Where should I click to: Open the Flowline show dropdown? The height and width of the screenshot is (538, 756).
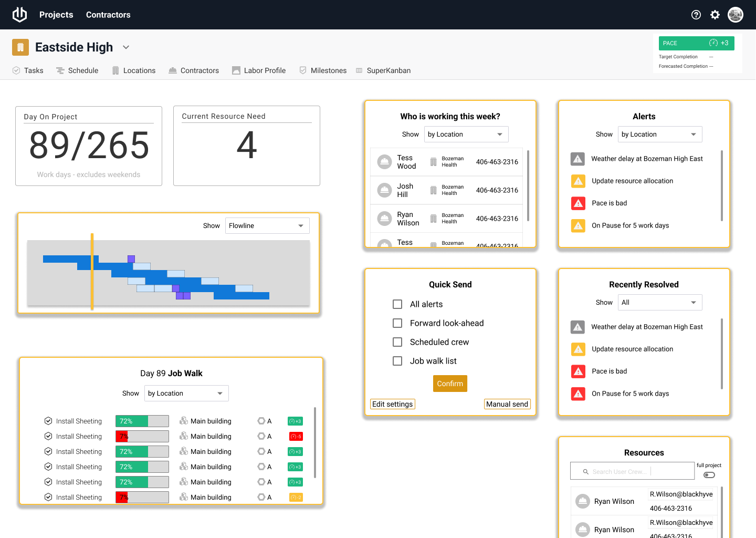tap(267, 226)
